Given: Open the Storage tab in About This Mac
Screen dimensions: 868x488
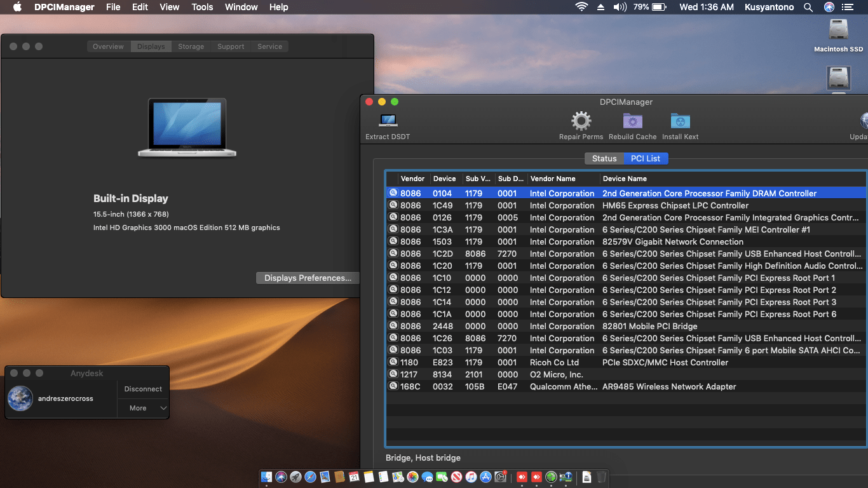Looking at the screenshot, I should click(191, 46).
